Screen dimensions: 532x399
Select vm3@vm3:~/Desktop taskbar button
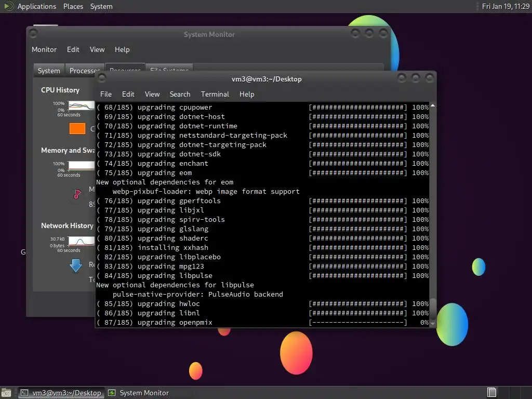coord(61,393)
